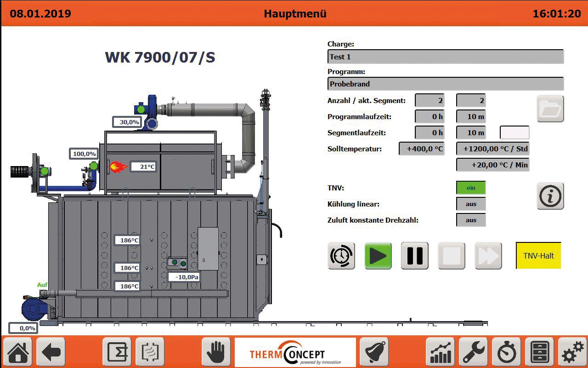
Task: Open the trend chart view
Action: [x=440, y=352]
